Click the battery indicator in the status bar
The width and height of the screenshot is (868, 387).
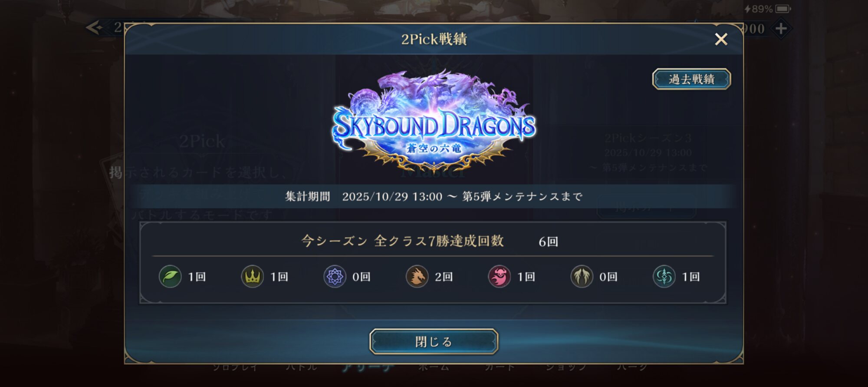pos(783,9)
